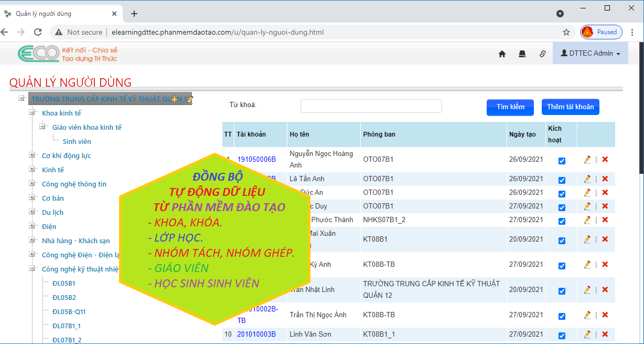Select the Công nghệ thông tin tree item

pyautogui.click(x=74, y=184)
